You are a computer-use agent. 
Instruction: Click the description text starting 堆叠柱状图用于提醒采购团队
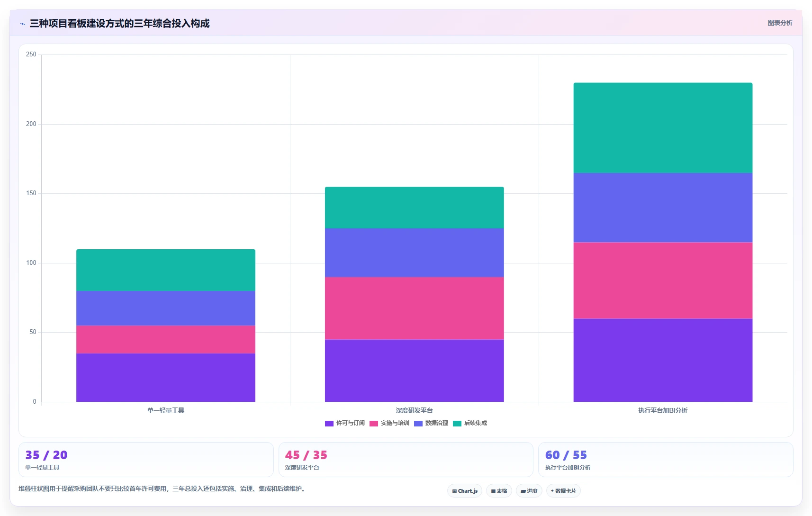[x=163, y=489]
